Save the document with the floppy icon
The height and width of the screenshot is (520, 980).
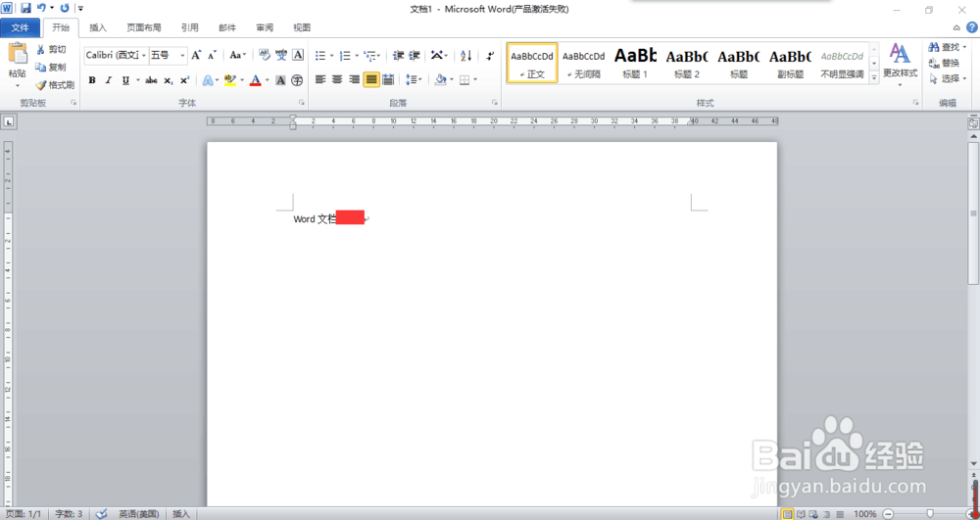tap(25, 9)
